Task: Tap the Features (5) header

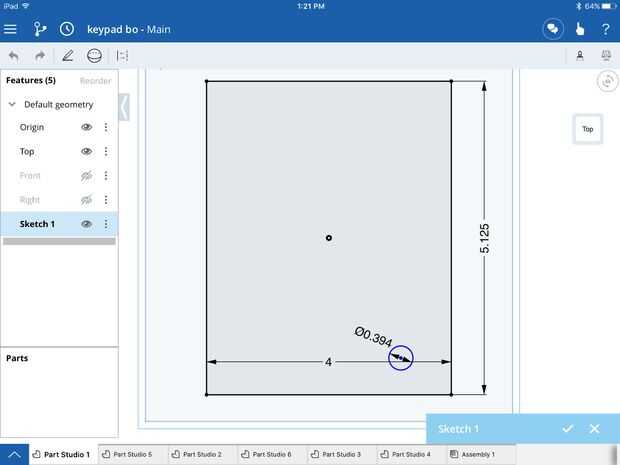Action: pyautogui.click(x=31, y=80)
